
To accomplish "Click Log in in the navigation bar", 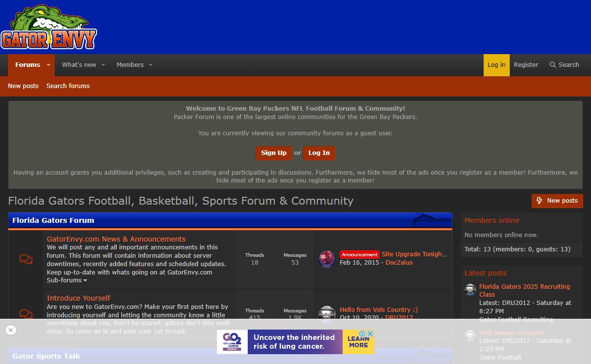I will [x=496, y=65].
